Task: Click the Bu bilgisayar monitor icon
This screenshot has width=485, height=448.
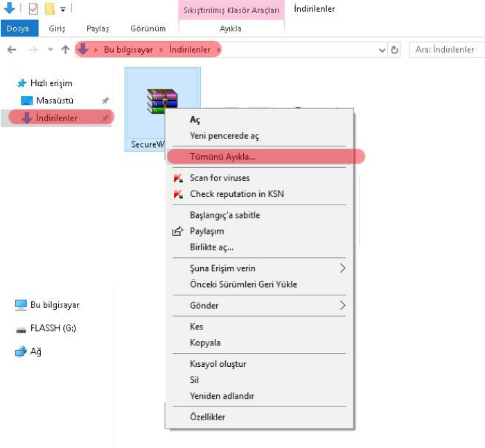Action: (x=21, y=305)
